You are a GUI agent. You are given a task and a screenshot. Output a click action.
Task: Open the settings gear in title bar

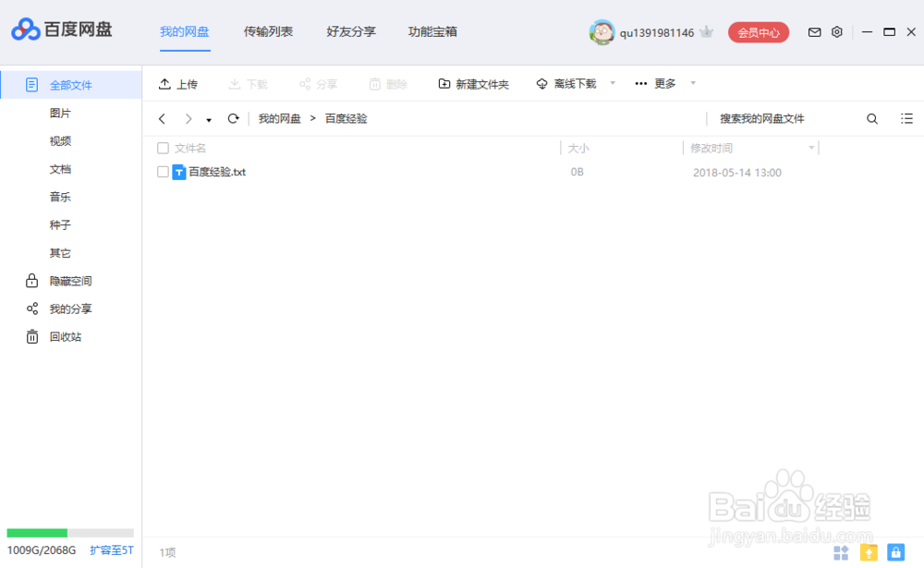point(836,31)
